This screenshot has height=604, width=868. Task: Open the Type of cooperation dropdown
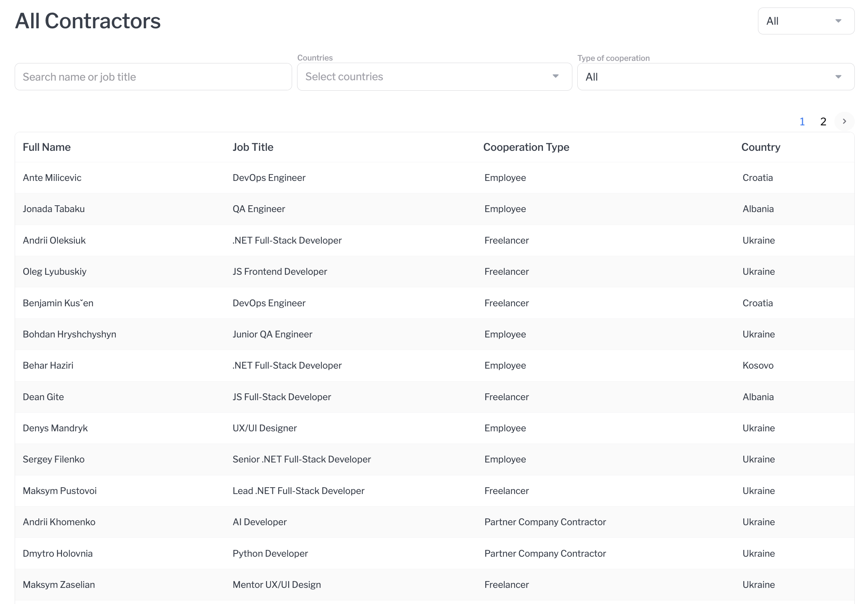716,77
